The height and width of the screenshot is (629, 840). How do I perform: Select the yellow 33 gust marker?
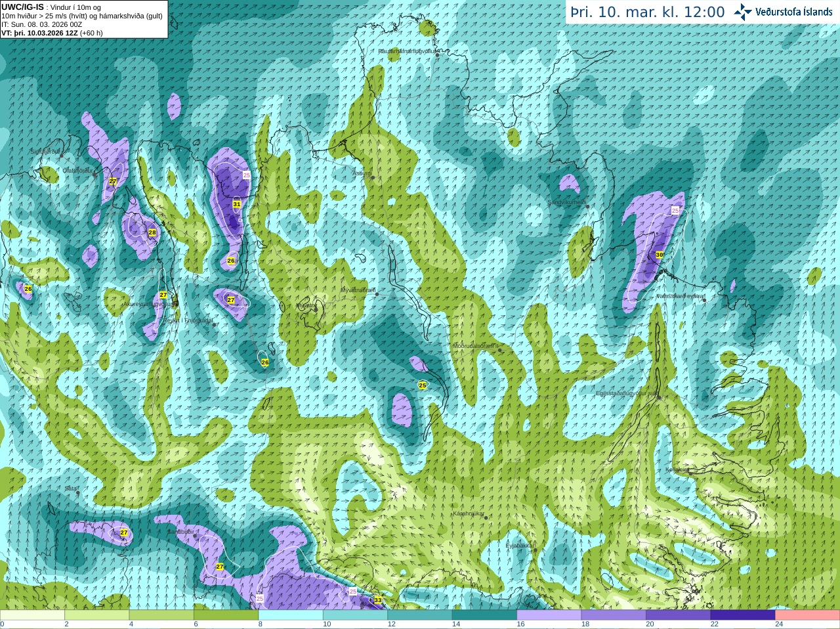(x=377, y=600)
